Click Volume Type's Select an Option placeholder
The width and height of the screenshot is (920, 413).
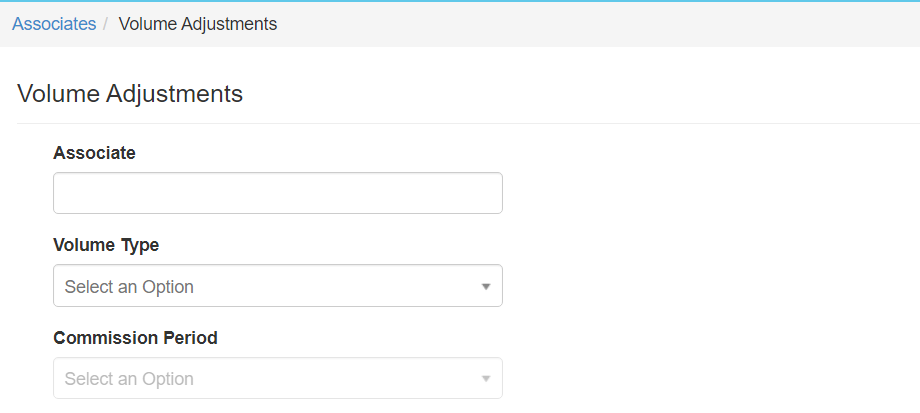129,287
